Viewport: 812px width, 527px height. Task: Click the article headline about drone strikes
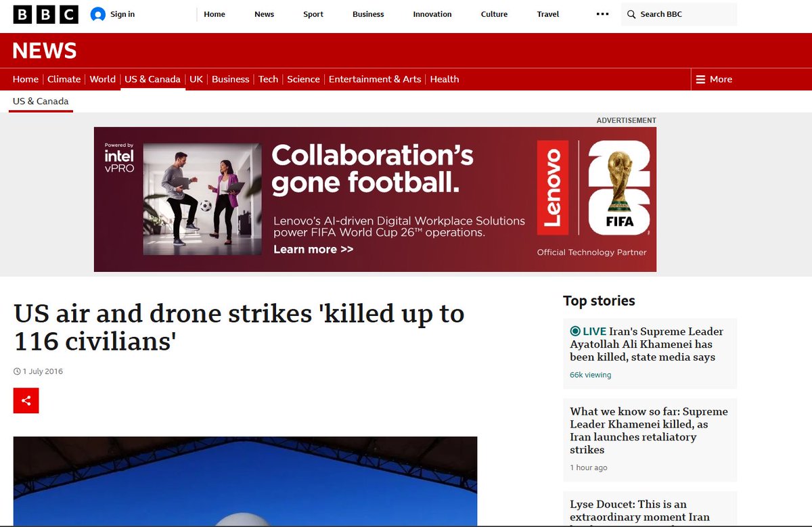click(239, 327)
